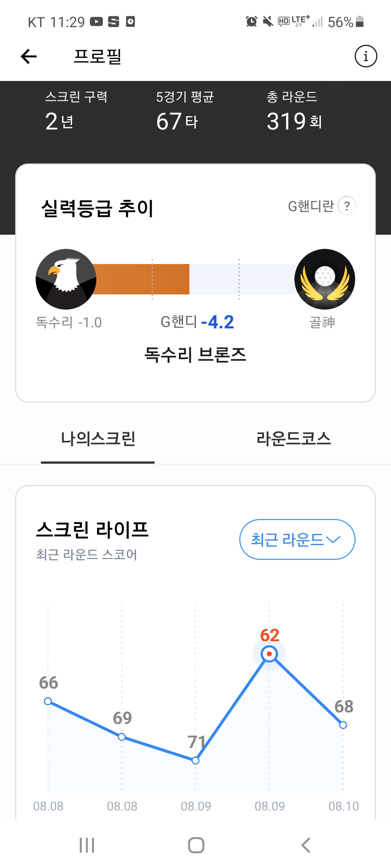The width and height of the screenshot is (391, 868).
Task: Open the info icon in header
Action: (x=366, y=56)
